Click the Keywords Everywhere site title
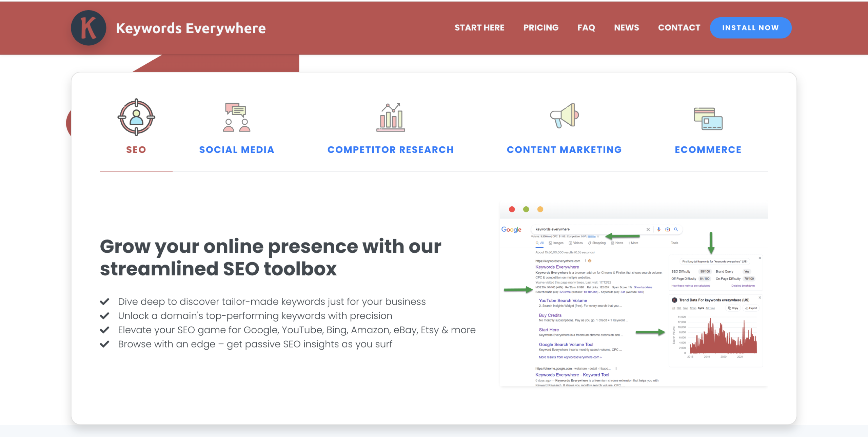Viewport: 868px width, 437px height. coord(191,28)
